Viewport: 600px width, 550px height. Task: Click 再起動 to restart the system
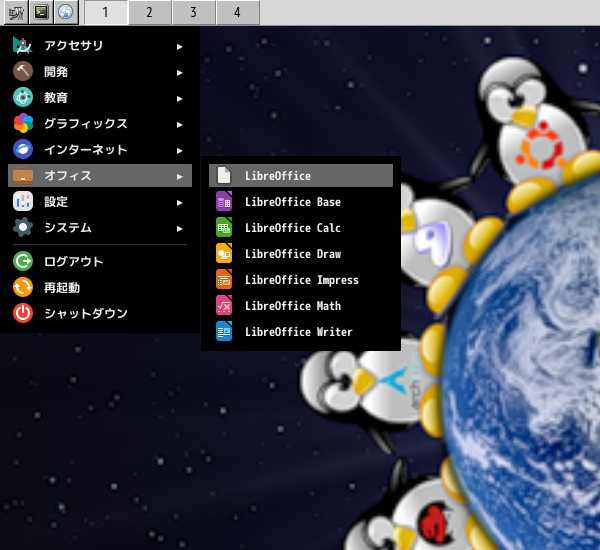(x=62, y=288)
